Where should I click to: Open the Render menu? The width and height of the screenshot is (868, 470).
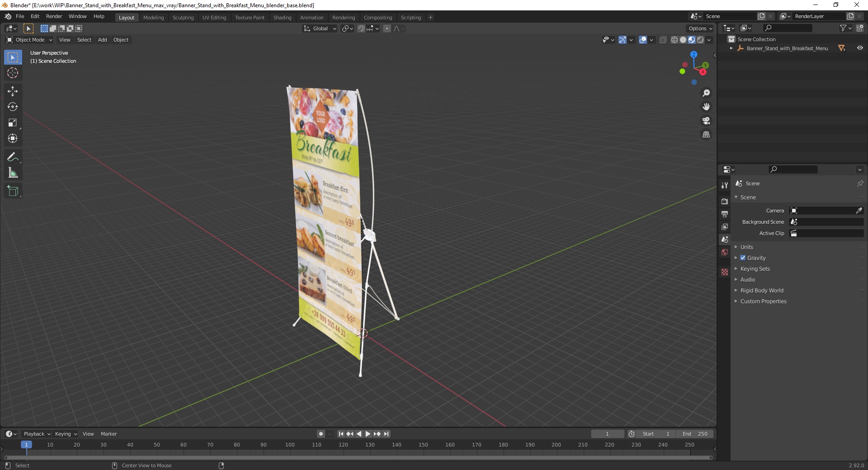[54, 16]
